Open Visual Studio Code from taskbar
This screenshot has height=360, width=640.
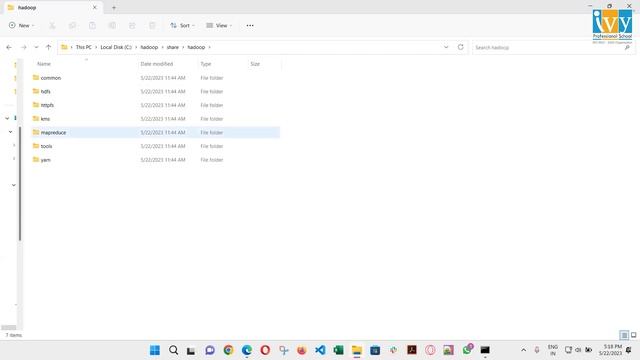(320, 350)
